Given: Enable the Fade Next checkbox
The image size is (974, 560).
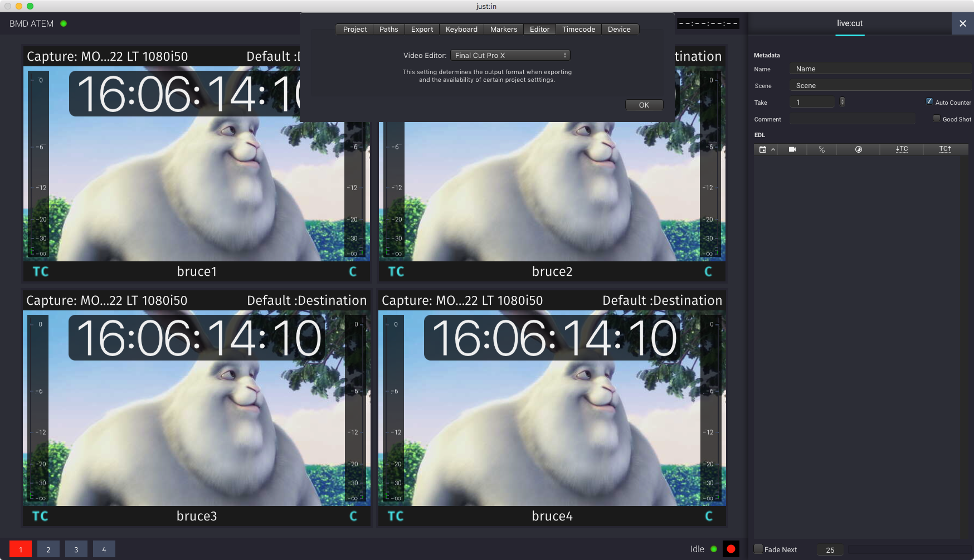Looking at the screenshot, I should click(758, 549).
